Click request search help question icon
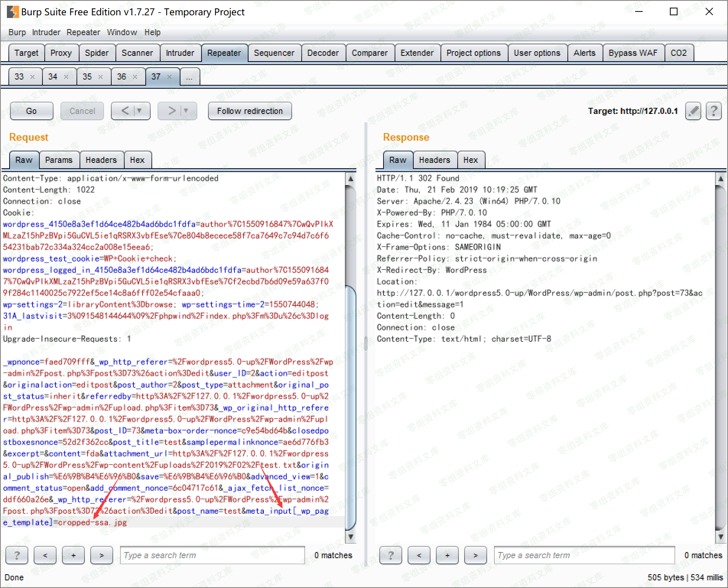728x588 pixels. [17, 555]
